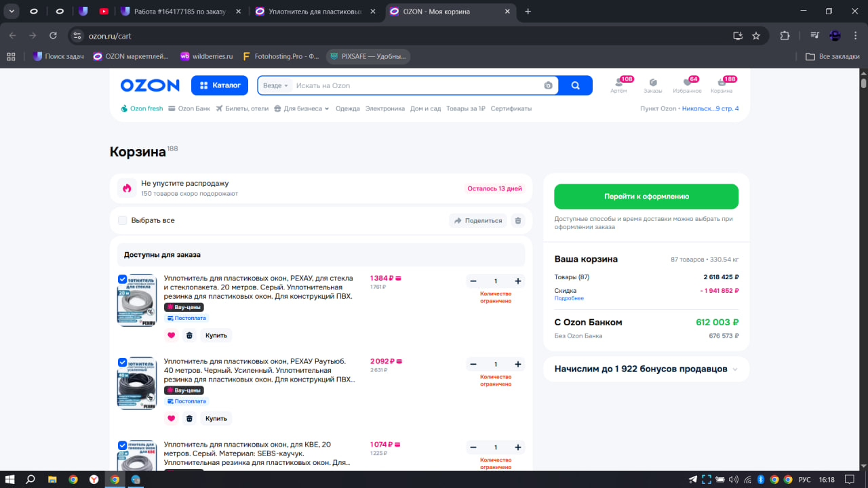Delete selected cart items with top trash icon

tap(518, 220)
